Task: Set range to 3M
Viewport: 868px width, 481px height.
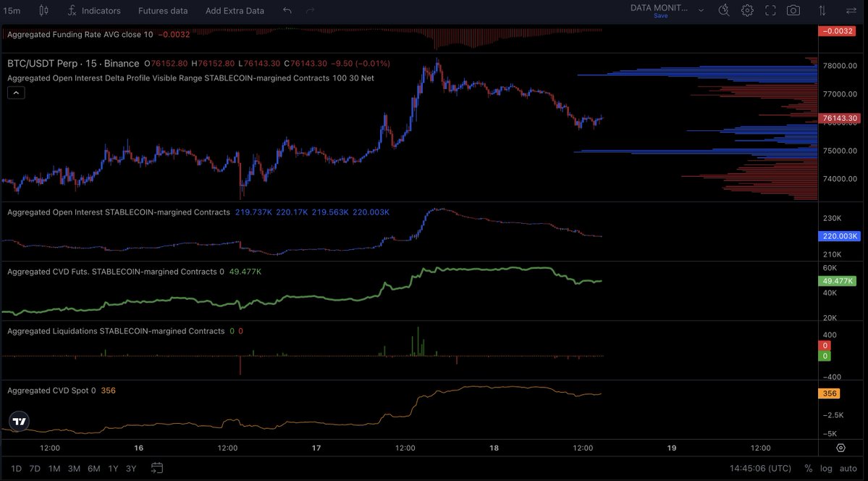Action: [x=74, y=469]
